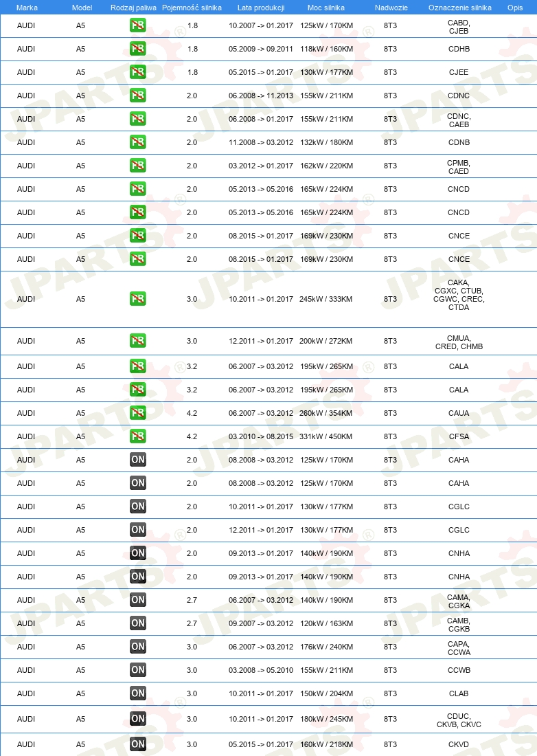The width and height of the screenshot is (537, 756).
Task: Click diesel ON icon in CGLC 10.2011 row
Action: point(138,507)
